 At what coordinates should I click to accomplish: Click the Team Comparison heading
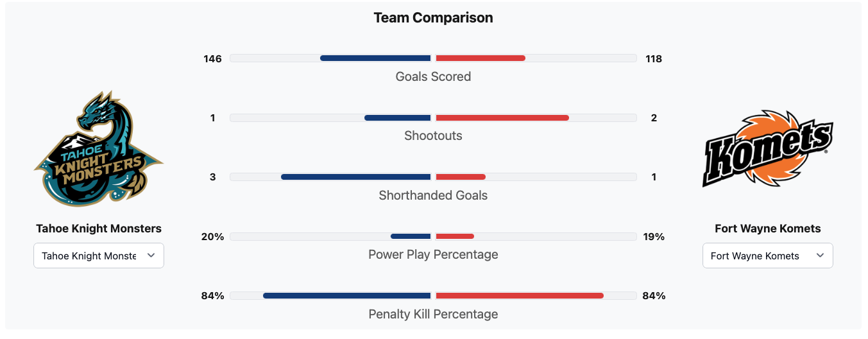434,18
